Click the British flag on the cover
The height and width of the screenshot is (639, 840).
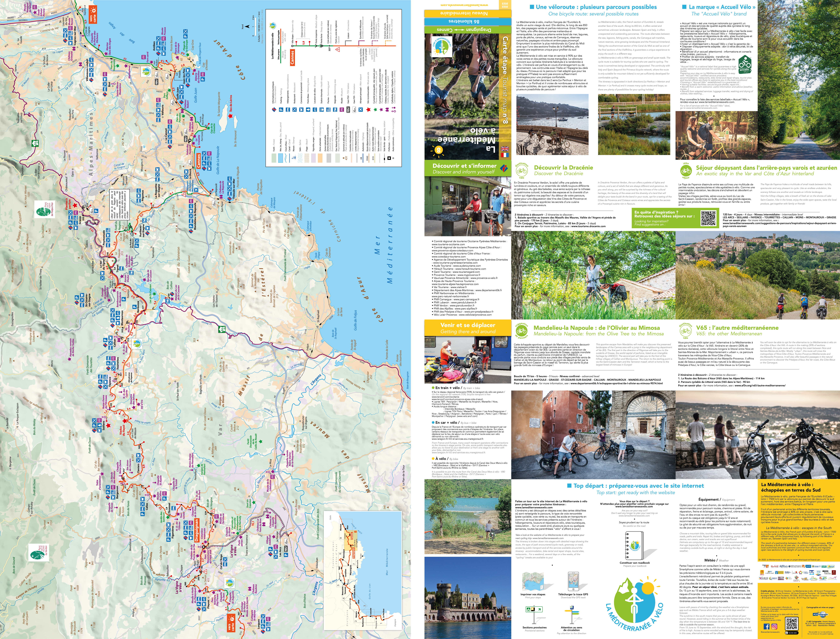point(505,149)
